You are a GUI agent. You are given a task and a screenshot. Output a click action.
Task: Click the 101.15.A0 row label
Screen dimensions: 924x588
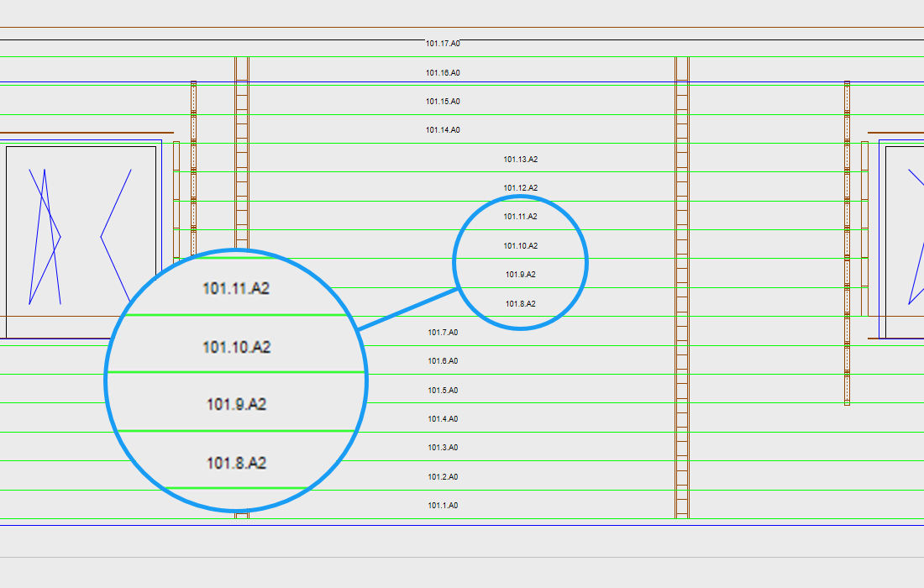pyautogui.click(x=443, y=102)
